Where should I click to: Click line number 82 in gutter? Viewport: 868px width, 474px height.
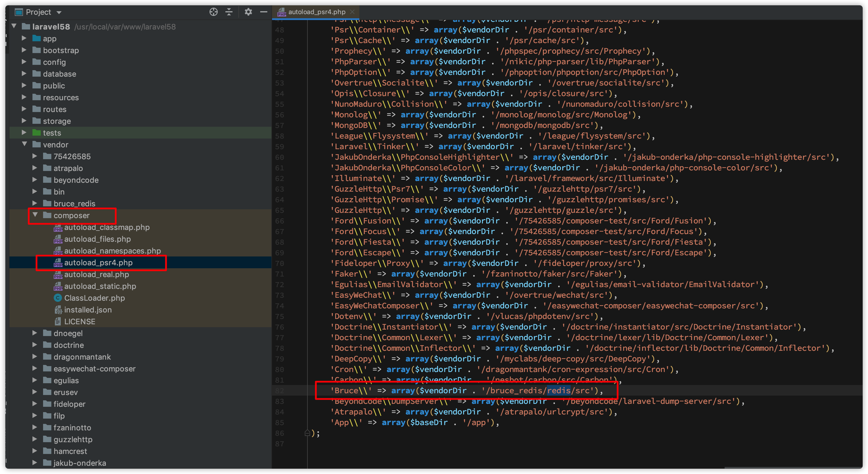point(279,391)
